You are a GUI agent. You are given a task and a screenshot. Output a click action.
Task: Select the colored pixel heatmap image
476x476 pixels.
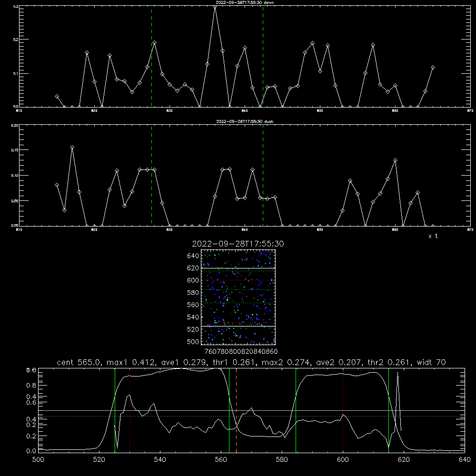click(x=238, y=297)
